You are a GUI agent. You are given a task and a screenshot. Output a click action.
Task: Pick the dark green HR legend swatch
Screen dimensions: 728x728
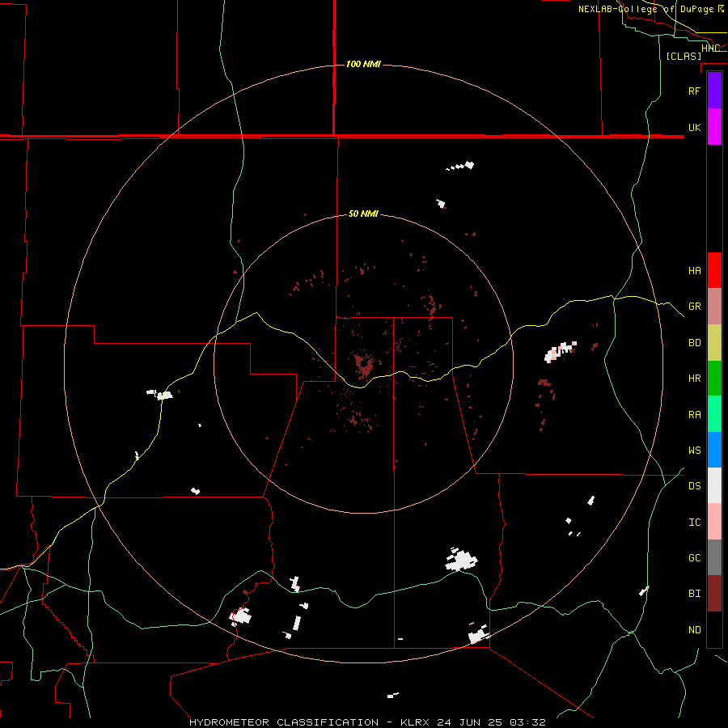pos(714,378)
